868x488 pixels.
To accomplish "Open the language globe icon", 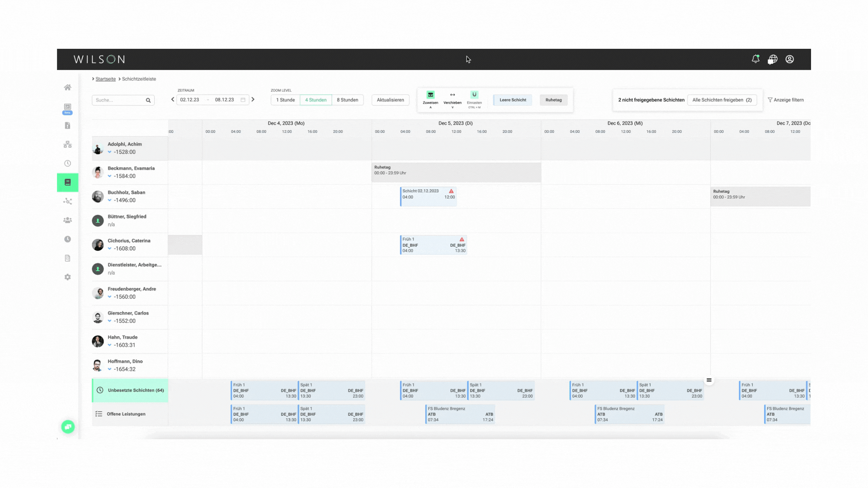I will [x=773, y=60].
